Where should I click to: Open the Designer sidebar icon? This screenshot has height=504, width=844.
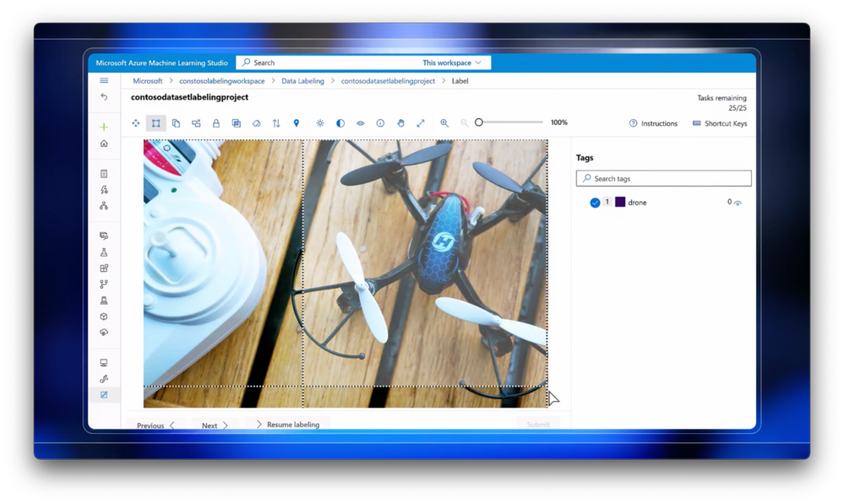(x=104, y=205)
